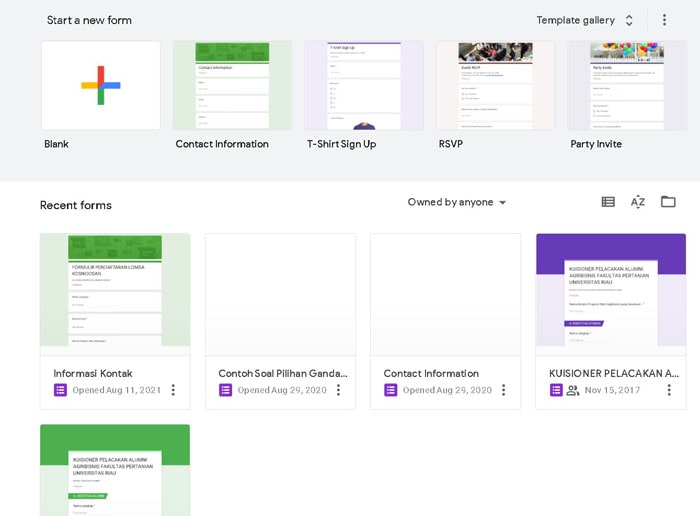Click the template label Contact Information

pyautogui.click(x=222, y=144)
